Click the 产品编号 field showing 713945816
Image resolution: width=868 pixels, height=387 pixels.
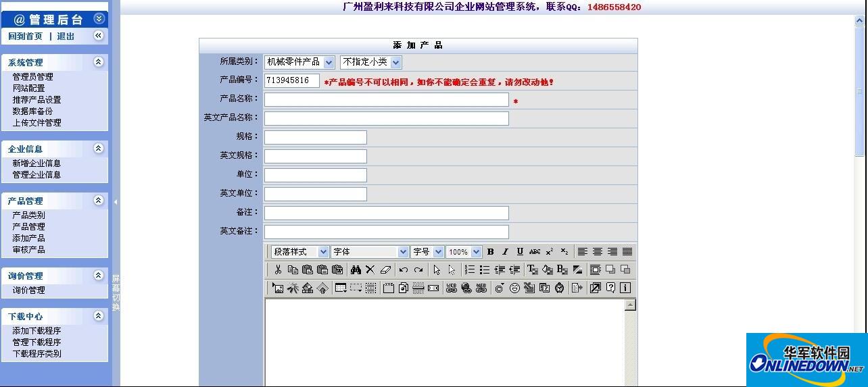291,80
